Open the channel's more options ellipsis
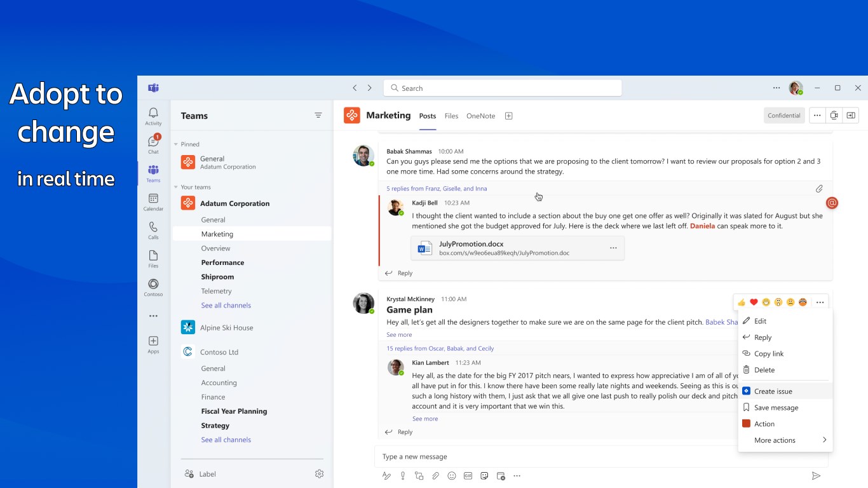 click(817, 116)
